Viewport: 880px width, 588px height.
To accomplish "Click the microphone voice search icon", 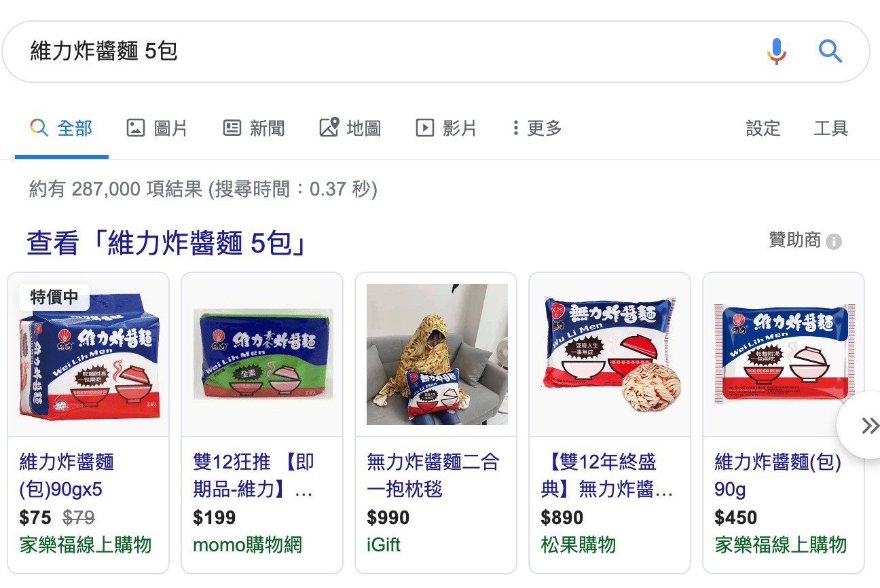I will pos(777,52).
